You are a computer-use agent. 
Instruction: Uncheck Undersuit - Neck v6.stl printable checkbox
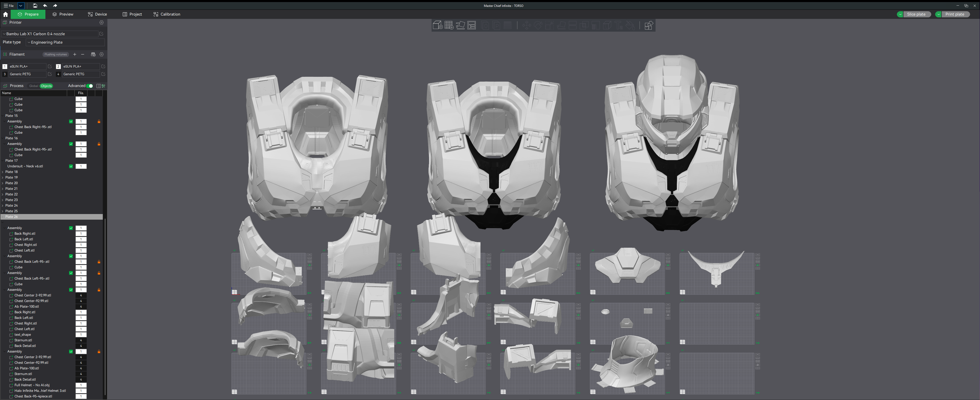(x=71, y=166)
